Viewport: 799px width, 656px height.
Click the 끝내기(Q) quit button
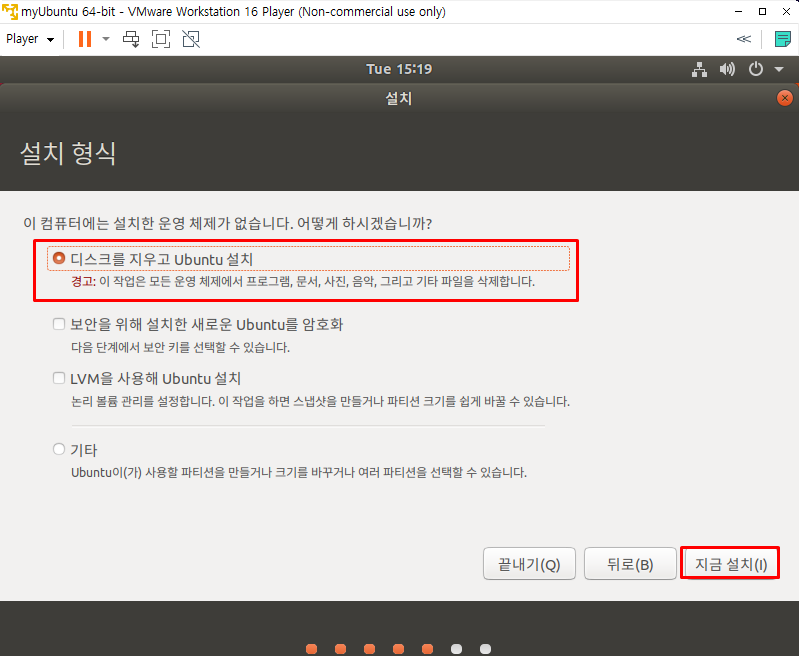pyautogui.click(x=529, y=564)
